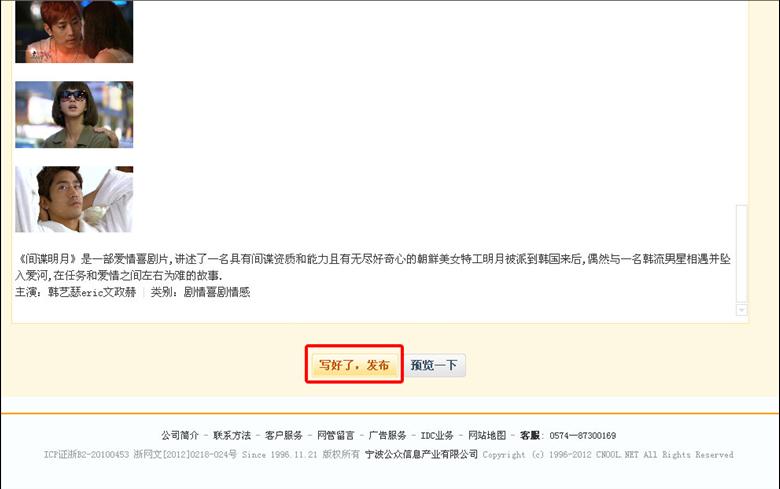This screenshot has width=780, height=489.
Task: Click the ICP证浙B2-20100453 license text
Action: click(86, 454)
